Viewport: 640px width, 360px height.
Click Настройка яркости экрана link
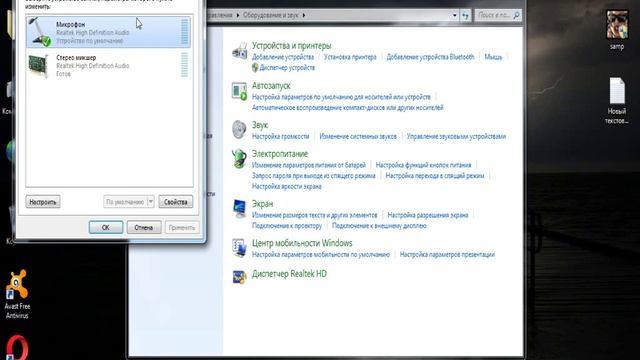287,186
